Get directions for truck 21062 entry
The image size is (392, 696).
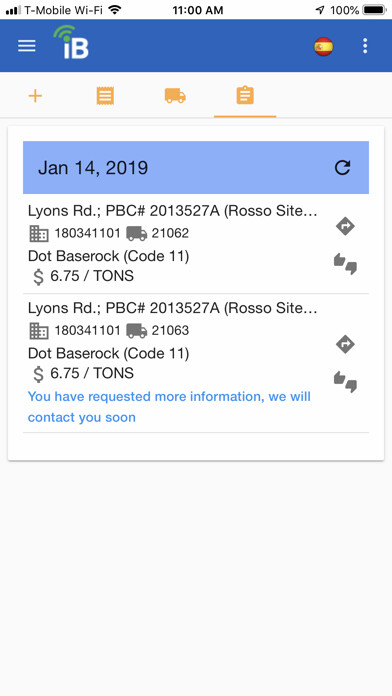pyautogui.click(x=345, y=226)
